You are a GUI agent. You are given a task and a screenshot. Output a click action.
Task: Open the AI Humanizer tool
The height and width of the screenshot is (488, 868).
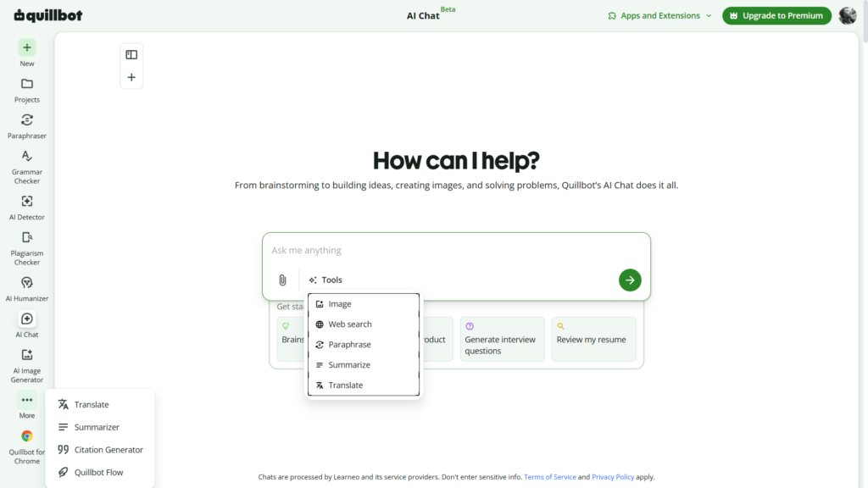click(26, 289)
